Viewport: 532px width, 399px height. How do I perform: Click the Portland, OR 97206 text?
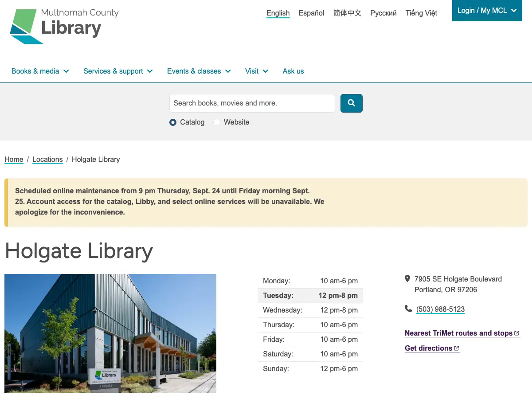click(446, 290)
